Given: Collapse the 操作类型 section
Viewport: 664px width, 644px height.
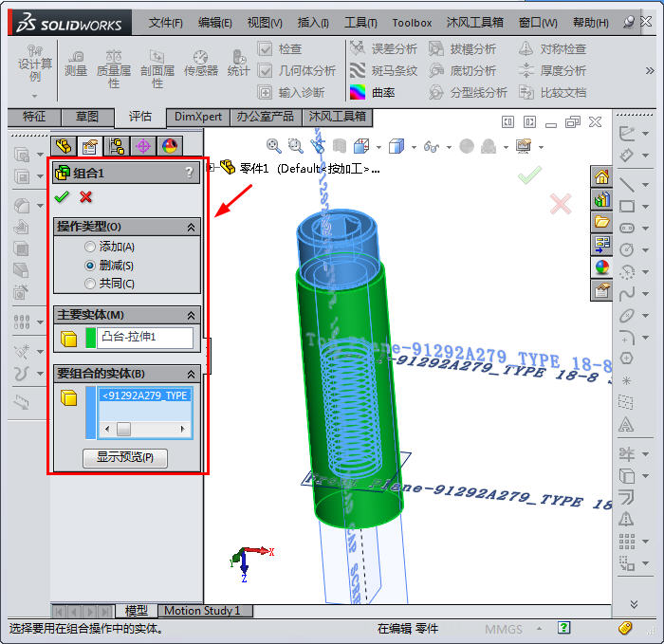Looking at the screenshot, I should pos(191,228).
